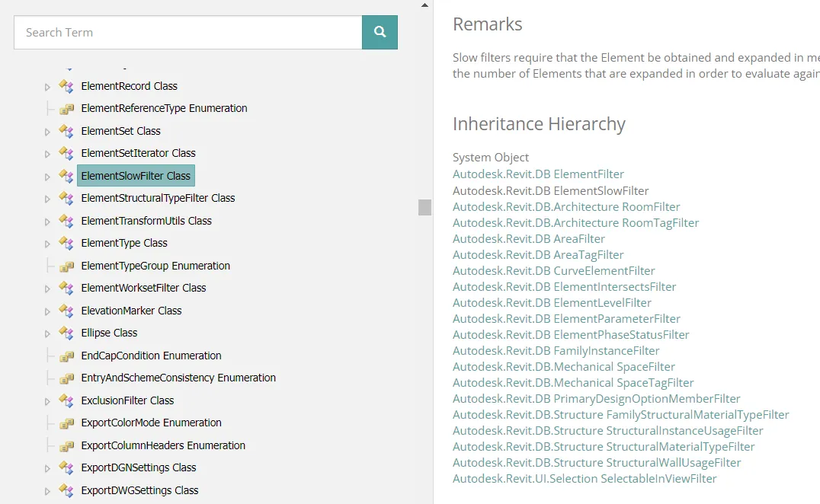Click the enumeration icon beside ExportColumnHeaders Enumeration
The width and height of the screenshot is (820, 504).
pos(66,446)
